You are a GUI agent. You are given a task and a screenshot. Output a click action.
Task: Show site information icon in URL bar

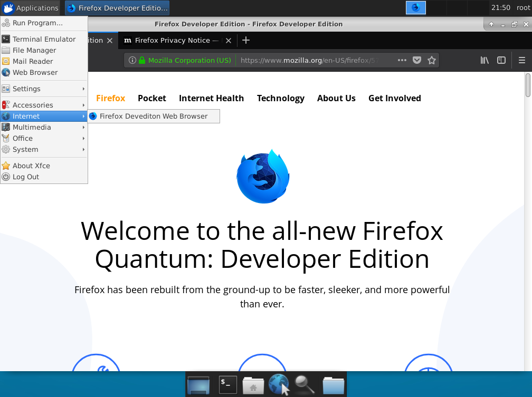[132, 60]
